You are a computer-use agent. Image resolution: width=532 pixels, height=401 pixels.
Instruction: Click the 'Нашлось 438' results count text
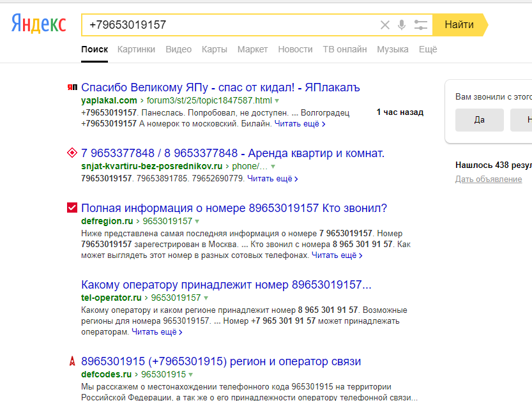pyautogui.click(x=494, y=165)
